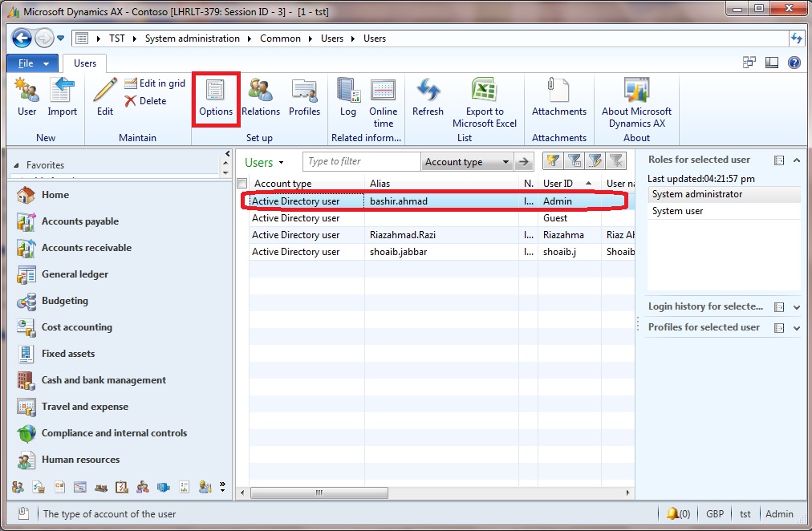
Task: Tick the select-all checkbox in grid header
Action: (242, 183)
